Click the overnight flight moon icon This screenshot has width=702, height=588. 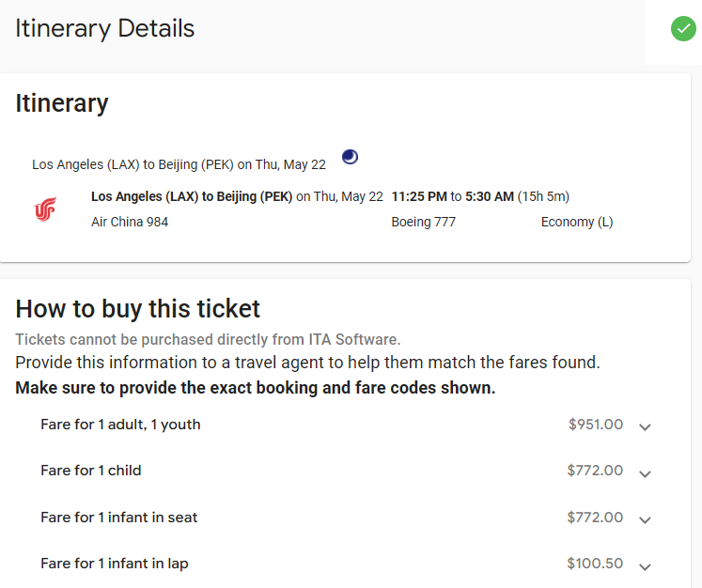click(350, 157)
